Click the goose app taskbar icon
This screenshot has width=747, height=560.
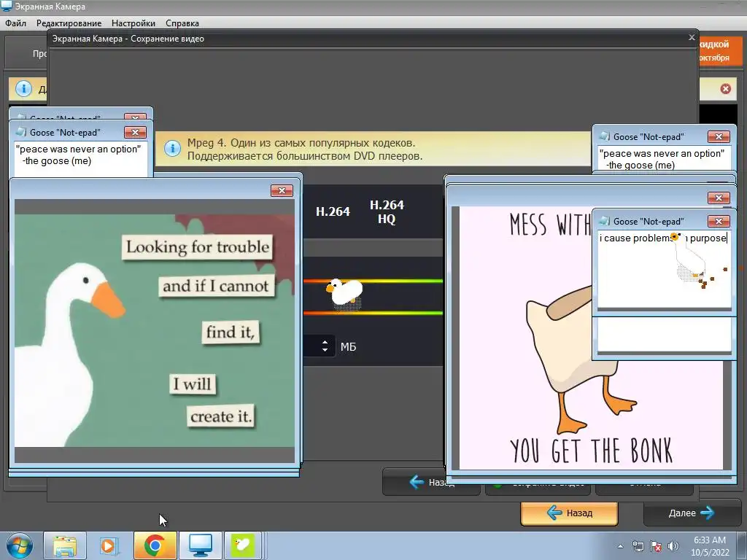243,545
